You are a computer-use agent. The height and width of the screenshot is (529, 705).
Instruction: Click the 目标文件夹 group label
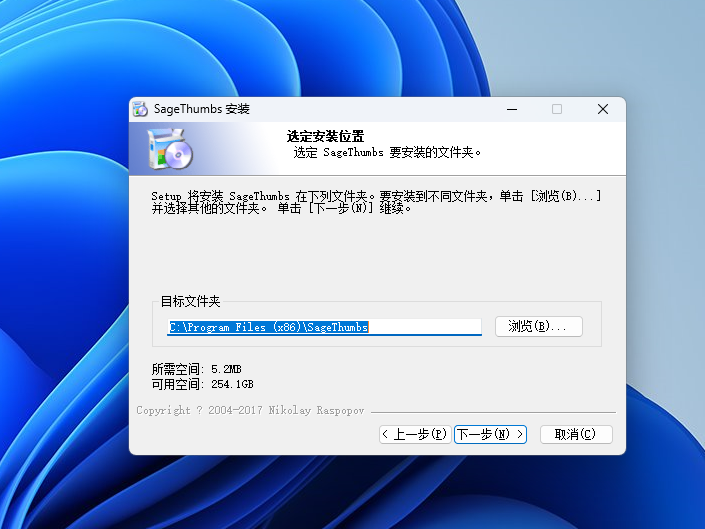click(x=190, y=301)
